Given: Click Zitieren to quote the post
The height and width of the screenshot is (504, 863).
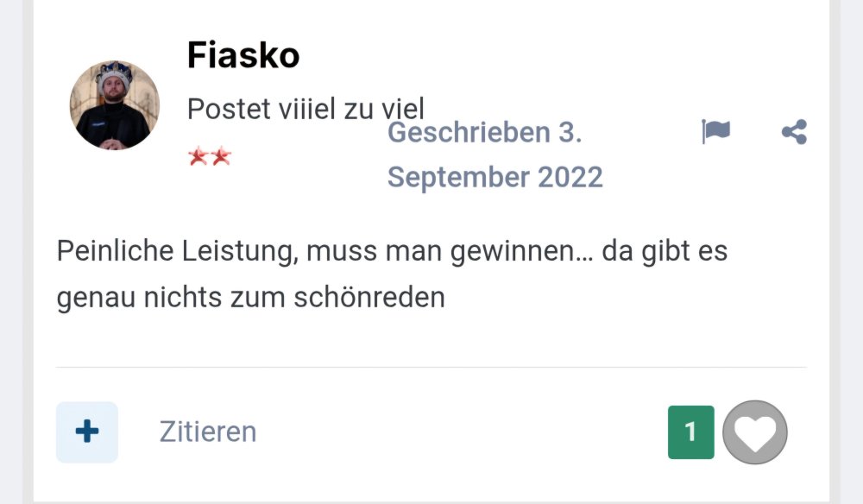Looking at the screenshot, I should tap(208, 432).
